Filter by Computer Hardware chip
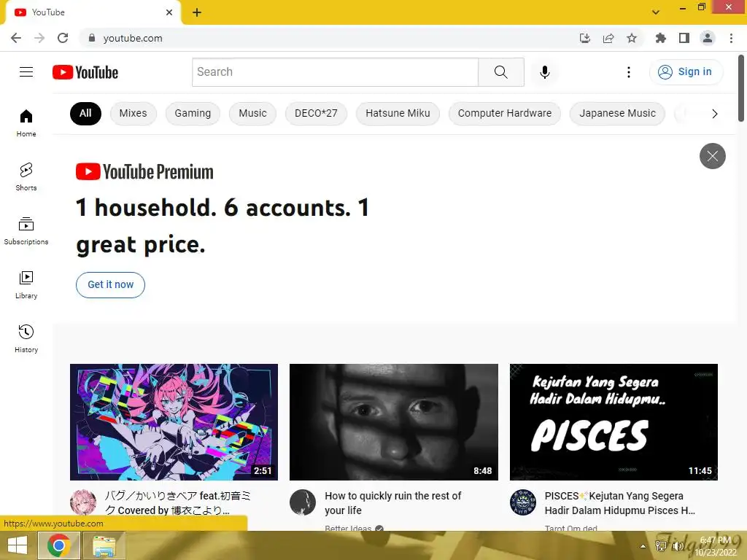The width and height of the screenshot is (747, 560). 505,113
